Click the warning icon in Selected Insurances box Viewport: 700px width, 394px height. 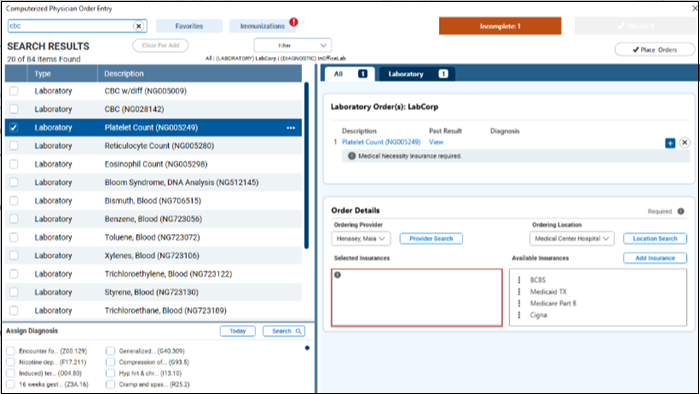click(338, 275)
